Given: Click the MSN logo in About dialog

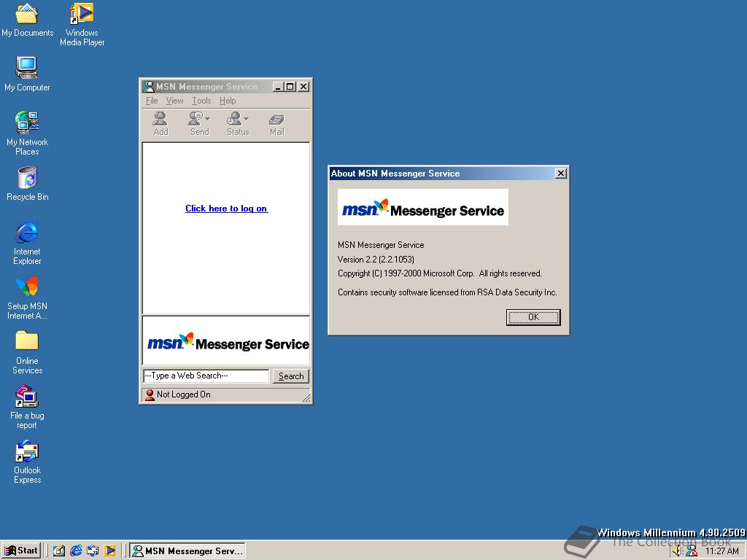Looking at the screenshot, I should pyautogui.click(x=422, y=207).
